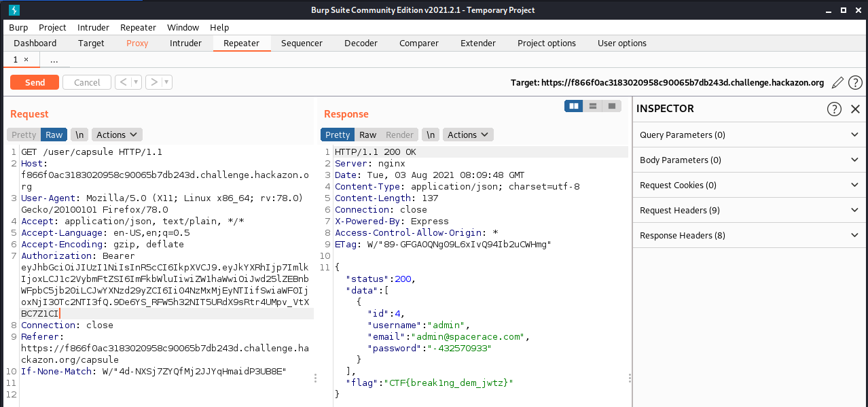Open the Response Actions dropdown
Screen dimensions: 868x407
tap(468, 135)
